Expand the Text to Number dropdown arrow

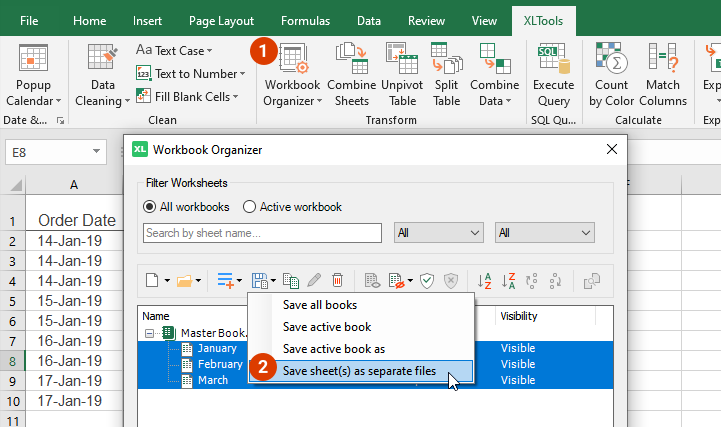(x=242, y=74)
